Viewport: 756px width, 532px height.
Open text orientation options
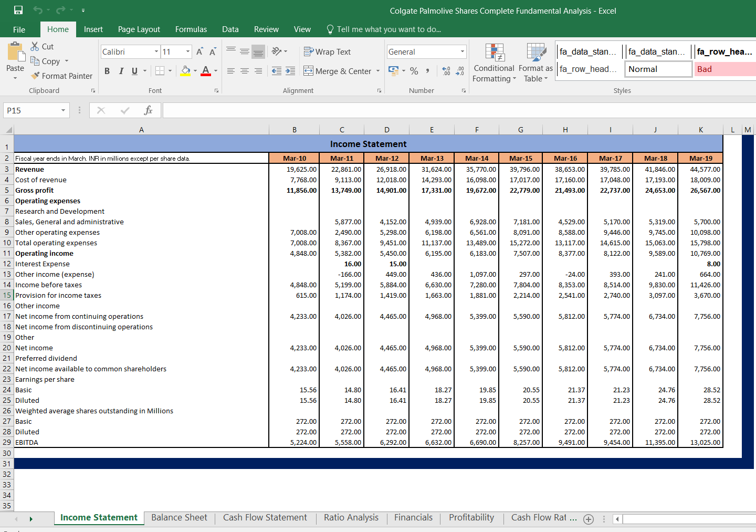279,51
